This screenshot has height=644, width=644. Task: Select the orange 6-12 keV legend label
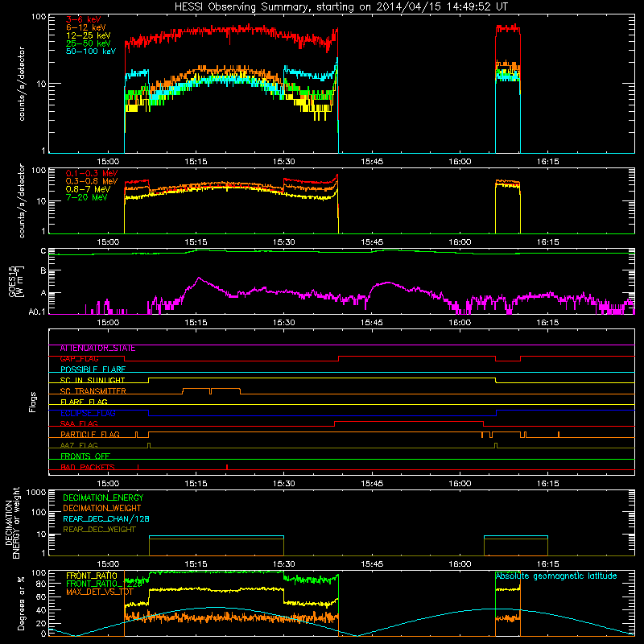[x=86, y=27]
